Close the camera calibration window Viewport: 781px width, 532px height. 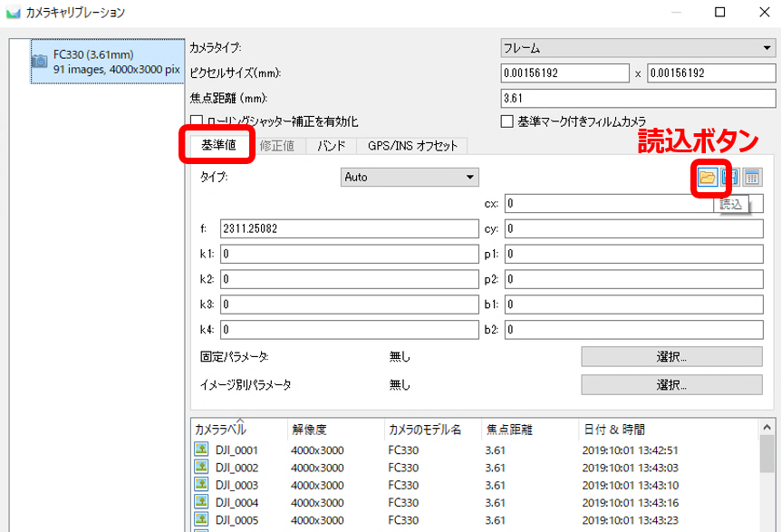coord(765,12)
